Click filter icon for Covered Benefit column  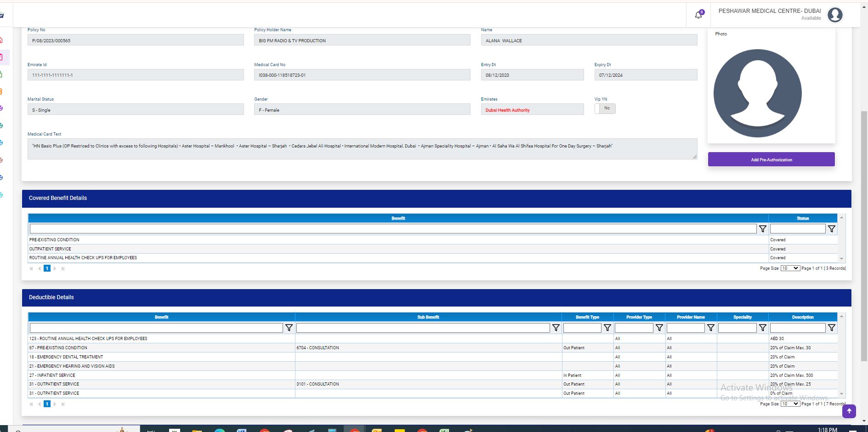pos(763,229)
